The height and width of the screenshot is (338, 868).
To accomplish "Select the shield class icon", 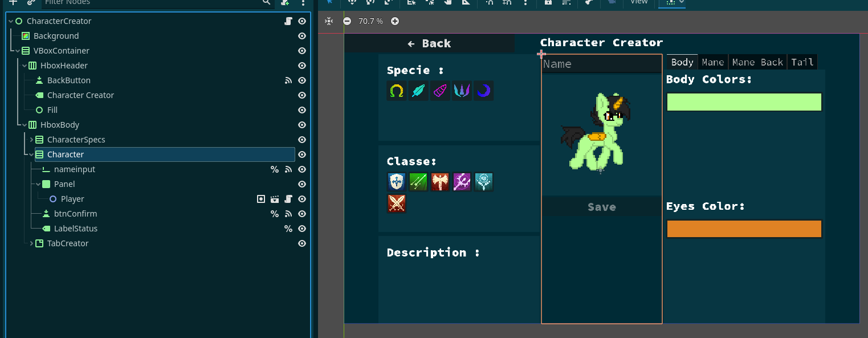I will point(397,182).
